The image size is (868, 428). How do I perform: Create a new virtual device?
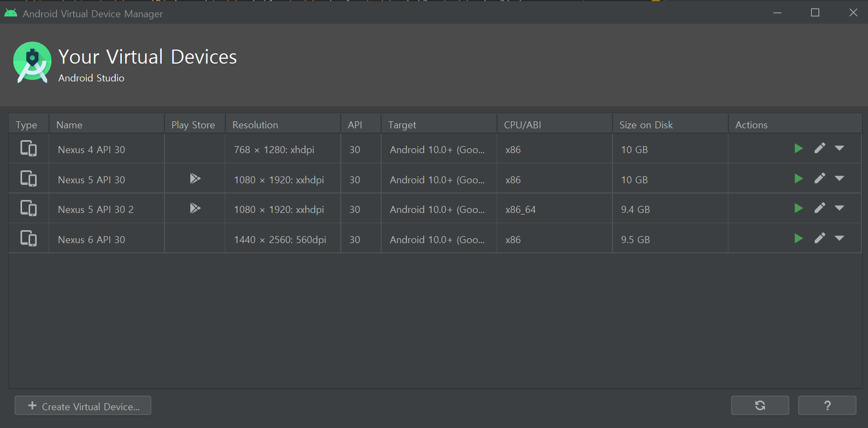[83, 406]
